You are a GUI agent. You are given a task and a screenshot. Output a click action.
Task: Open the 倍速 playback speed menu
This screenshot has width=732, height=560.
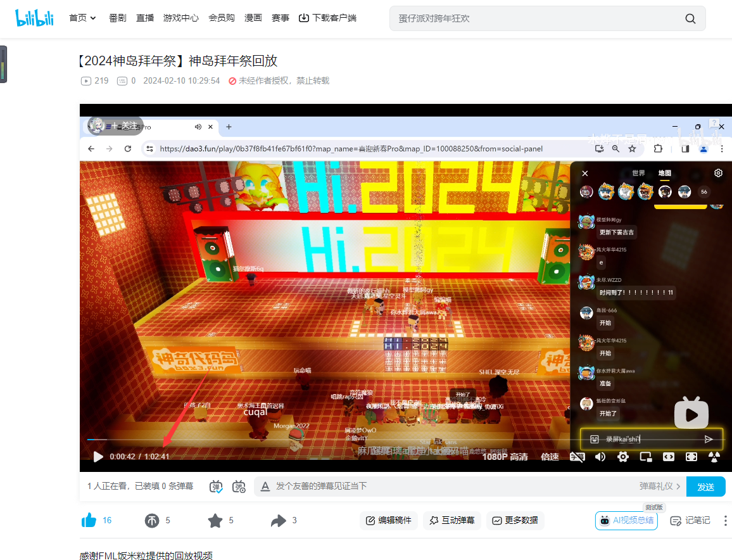coord(550,456)
